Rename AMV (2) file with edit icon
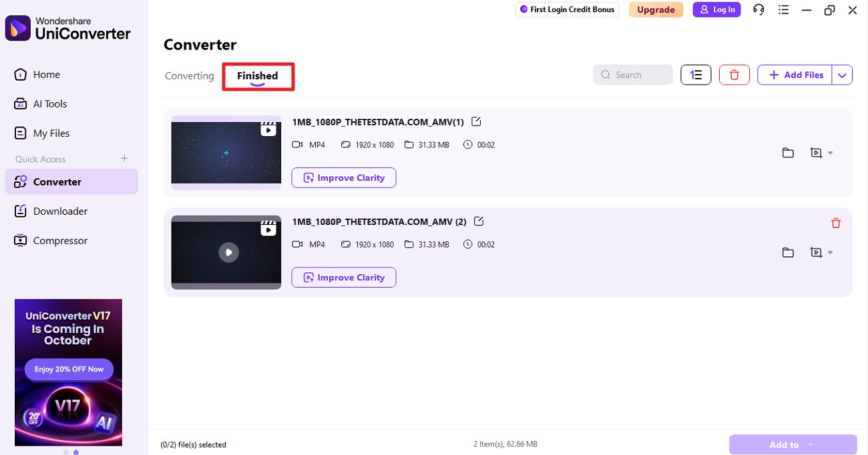Image resolution: width=868 pixels, height=455 pixels. tap(479, 221)
